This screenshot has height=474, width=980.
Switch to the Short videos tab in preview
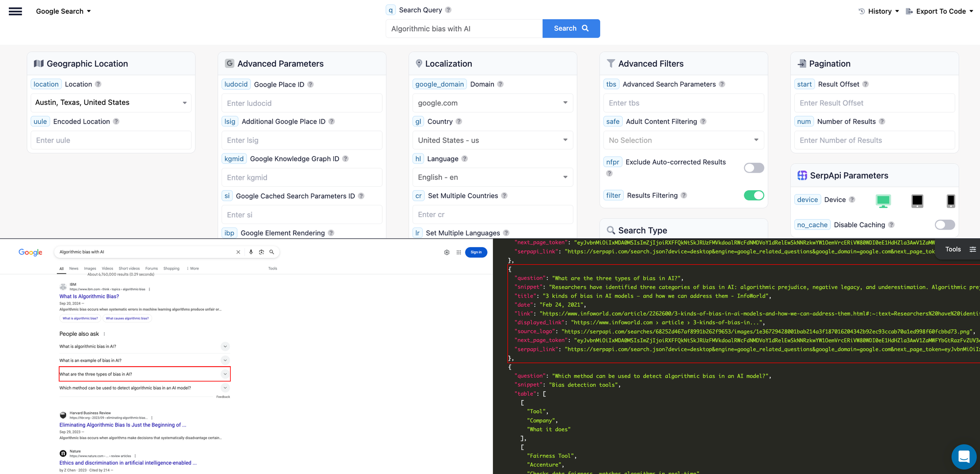129,269
